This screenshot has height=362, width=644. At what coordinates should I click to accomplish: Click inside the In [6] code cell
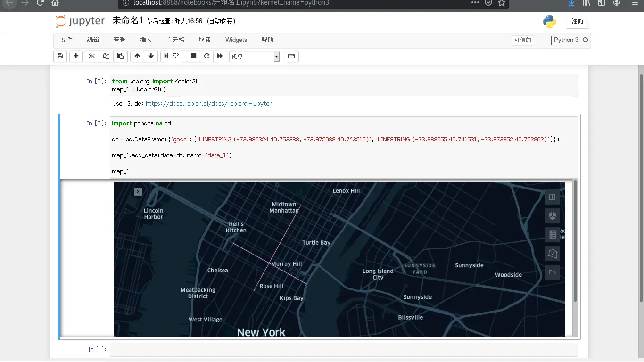(x=344, y=148)
